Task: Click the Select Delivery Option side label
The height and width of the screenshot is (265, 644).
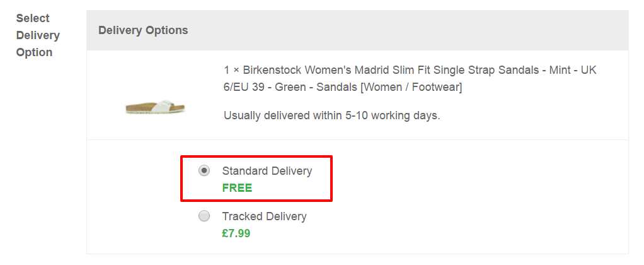Action: [38, 35]
